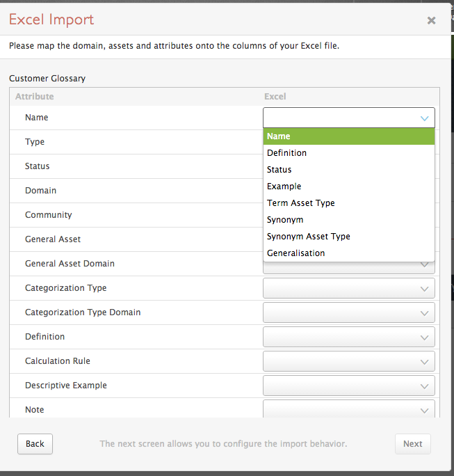Open the General Asset Domain dropdown
This screenshot has width=454, height=476.
pyautogui.click(x=349, y=268)
